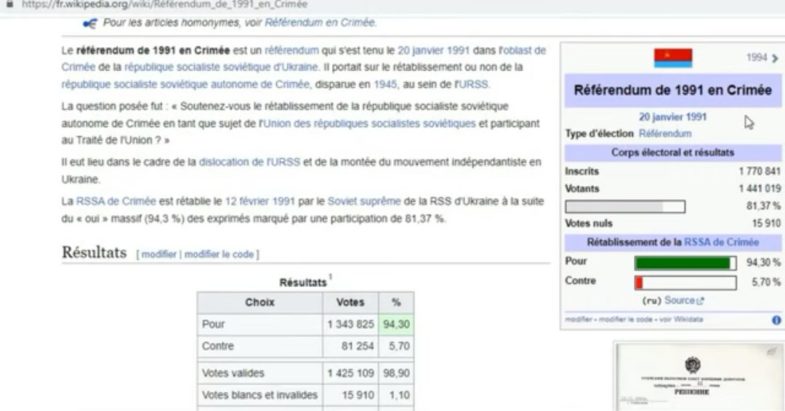Open the 'Source' link in infobox
Screen dimensions: 785x411
point(679,300)
